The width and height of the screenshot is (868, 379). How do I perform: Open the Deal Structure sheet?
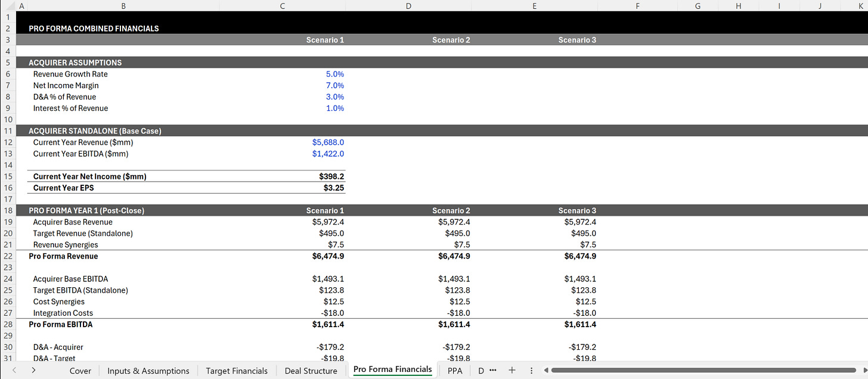311,370
